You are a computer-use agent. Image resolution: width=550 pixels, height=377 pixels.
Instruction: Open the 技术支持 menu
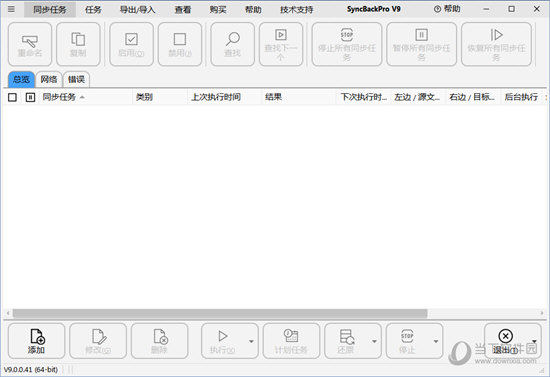tap(296, 9)
